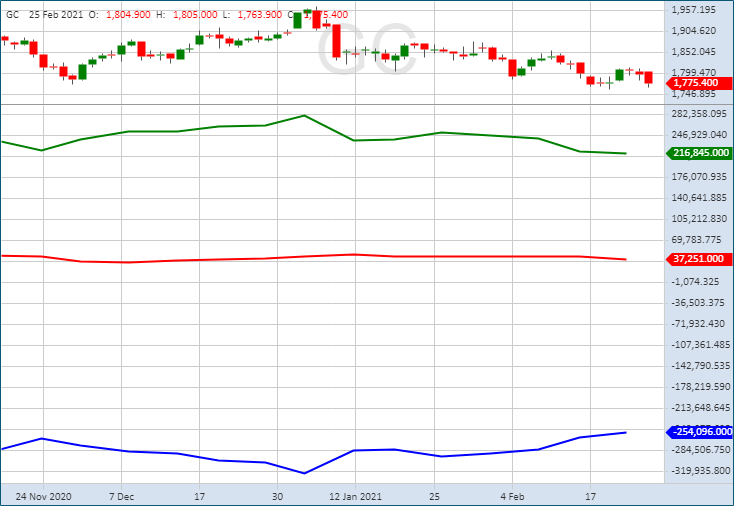Screen dimensions: 734x506
Task: Click the 30 date axis label
Action: click(278, 497)
